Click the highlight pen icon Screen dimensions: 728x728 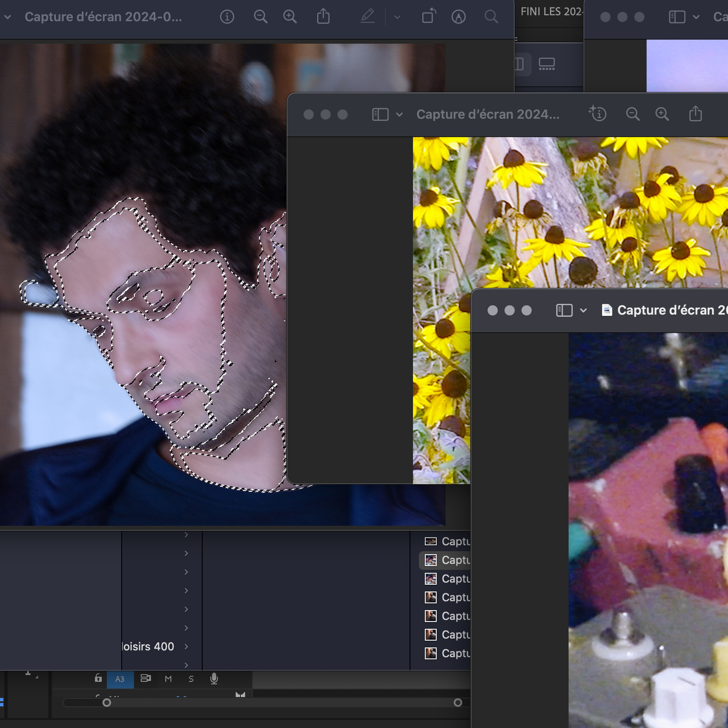coord(367,17)
